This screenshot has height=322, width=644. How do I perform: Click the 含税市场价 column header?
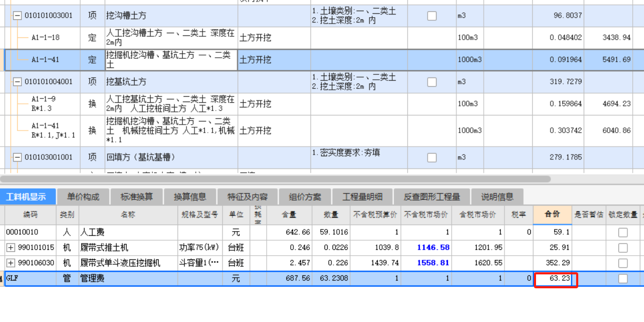click(478, 214)
